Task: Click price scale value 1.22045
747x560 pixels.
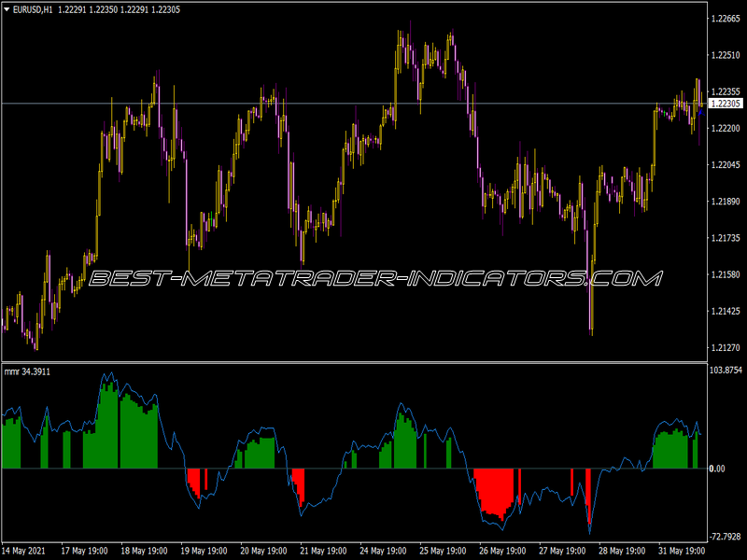Action: [726, 165]
